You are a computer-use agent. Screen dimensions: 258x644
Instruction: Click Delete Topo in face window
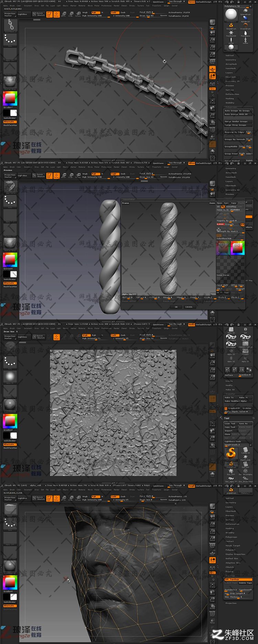(x=245, y=583)
